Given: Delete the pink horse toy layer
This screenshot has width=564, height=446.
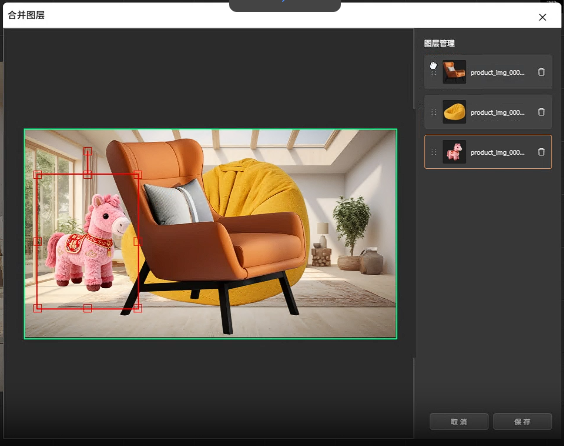Looking at the screenshot, I should coord(541,152).
